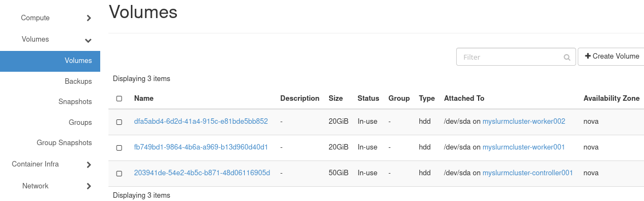Collapse the Volumes section chevron

88,41
